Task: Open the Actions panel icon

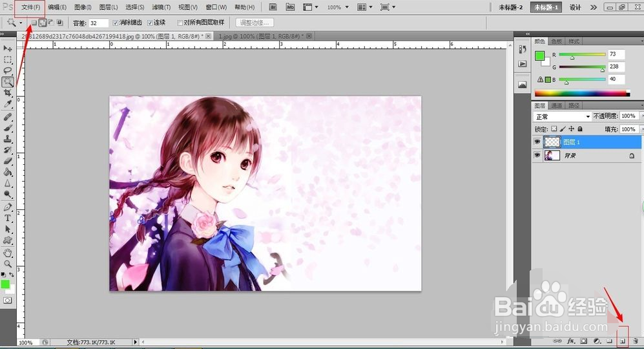Action: click(523, 64)
